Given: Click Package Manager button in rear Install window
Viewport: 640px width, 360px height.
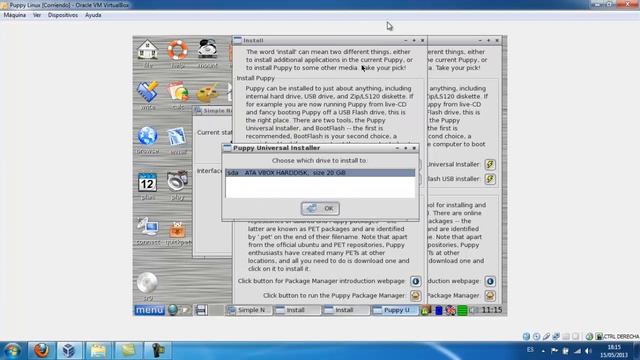Looking at the screenshot, I should [x=490, y=296].
